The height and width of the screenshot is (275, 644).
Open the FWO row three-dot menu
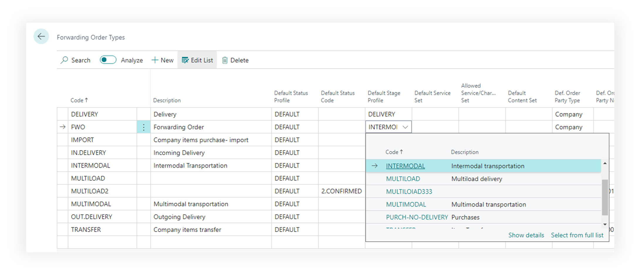(143, 127)
